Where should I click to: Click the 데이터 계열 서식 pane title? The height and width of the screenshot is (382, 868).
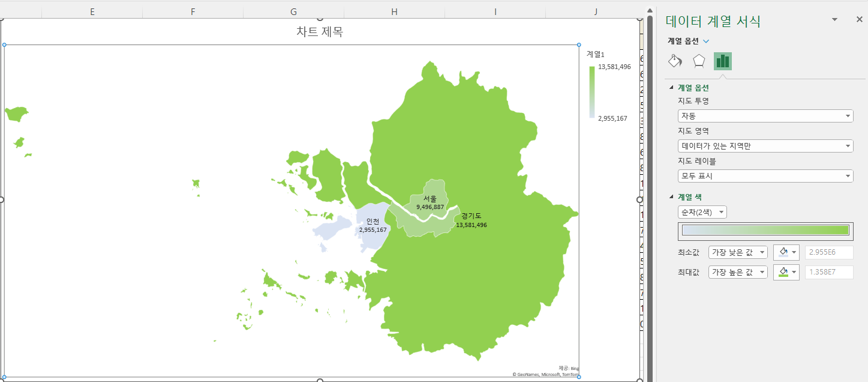713,21
